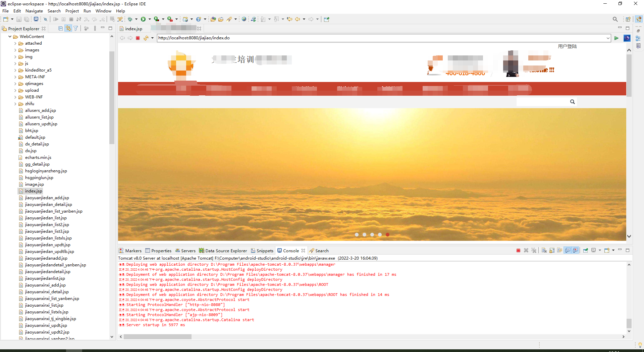Click the Search magnifier in the top toolbar
This screenshot has width=644, height=352.
pos(615,19)
